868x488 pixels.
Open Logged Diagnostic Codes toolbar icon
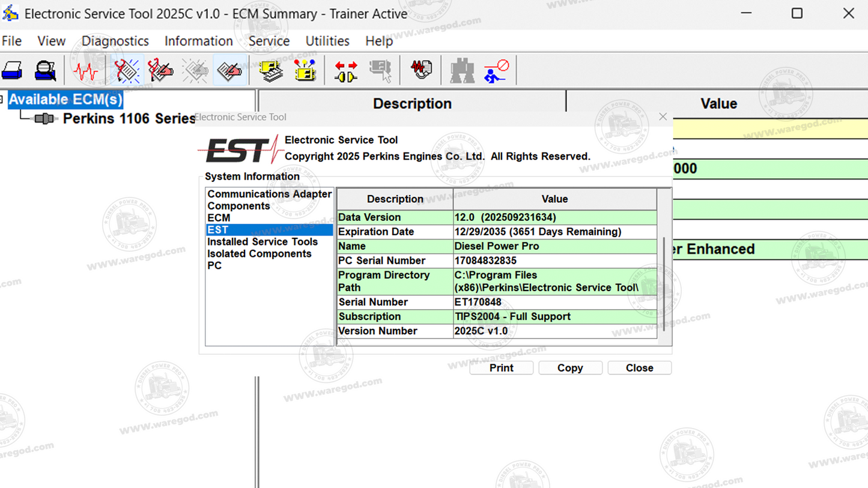tap(160, 71)
